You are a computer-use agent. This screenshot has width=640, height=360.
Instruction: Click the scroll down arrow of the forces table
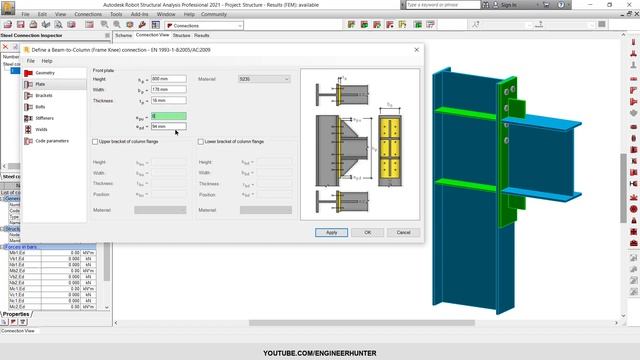pyautogui.click(x=107, y=307)
